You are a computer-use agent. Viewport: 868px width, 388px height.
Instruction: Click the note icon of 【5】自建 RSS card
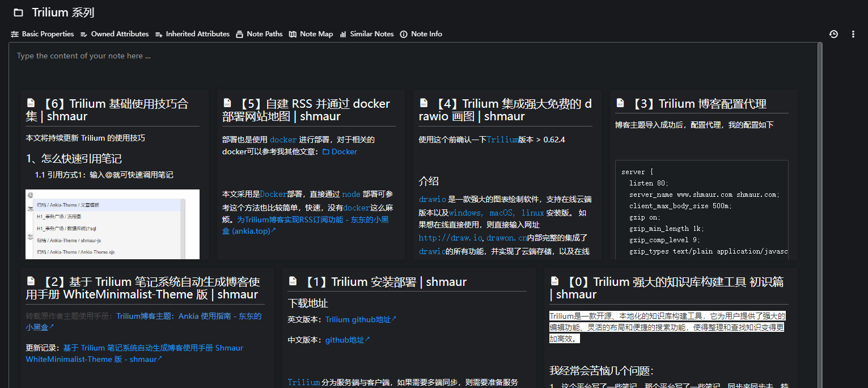pos(227,103)
